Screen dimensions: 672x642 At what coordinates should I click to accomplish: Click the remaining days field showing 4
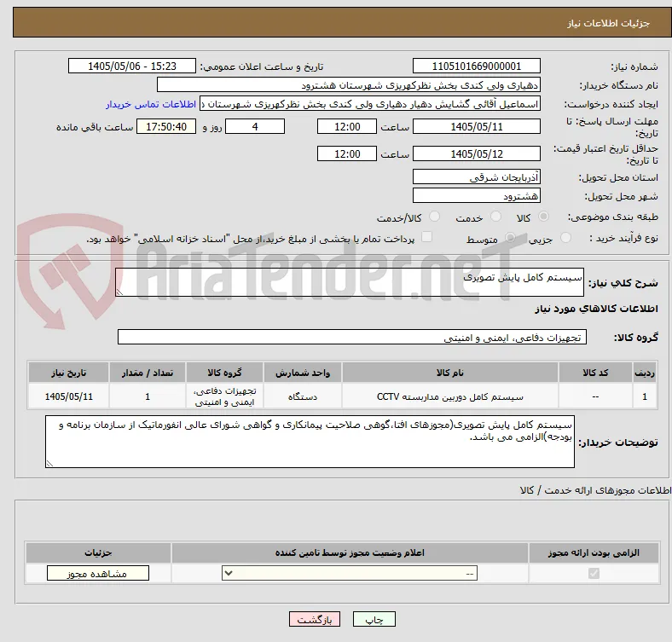click(x=255, y=126)
